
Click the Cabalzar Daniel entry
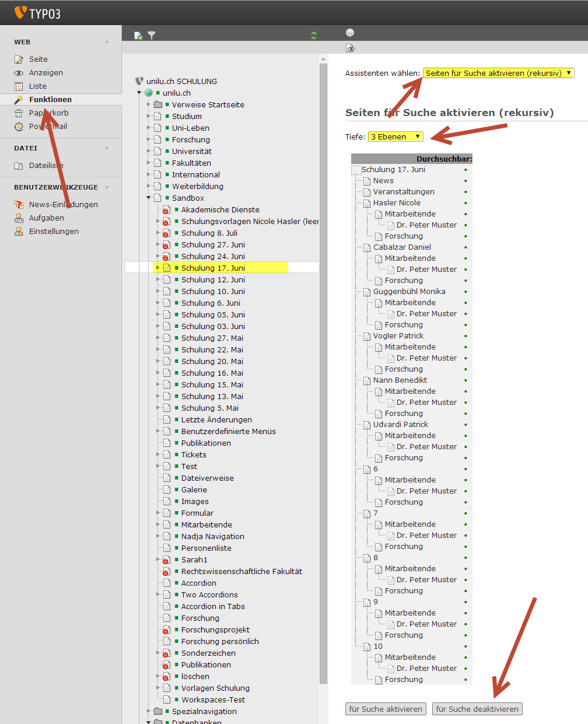[x=402, y=247]
